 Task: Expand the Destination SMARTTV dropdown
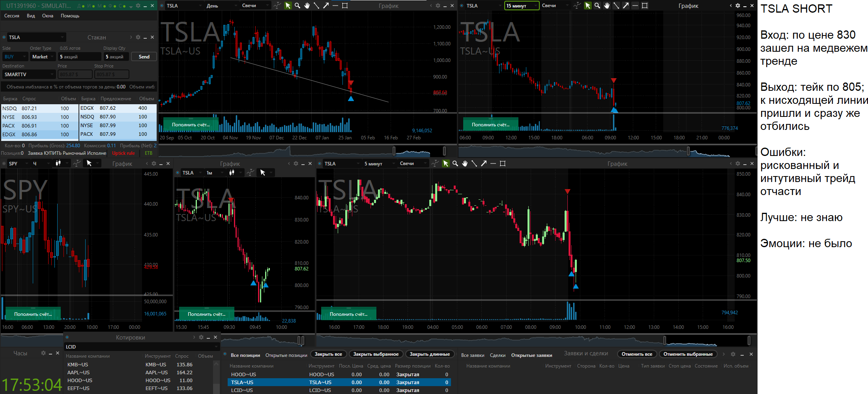[x=29, y=74]
